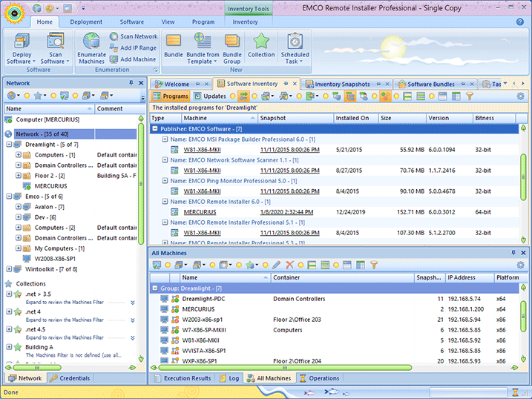Expand the Wintoolkit tree node
The width and height of the screenshot is (532, 399).
(9, 269)
